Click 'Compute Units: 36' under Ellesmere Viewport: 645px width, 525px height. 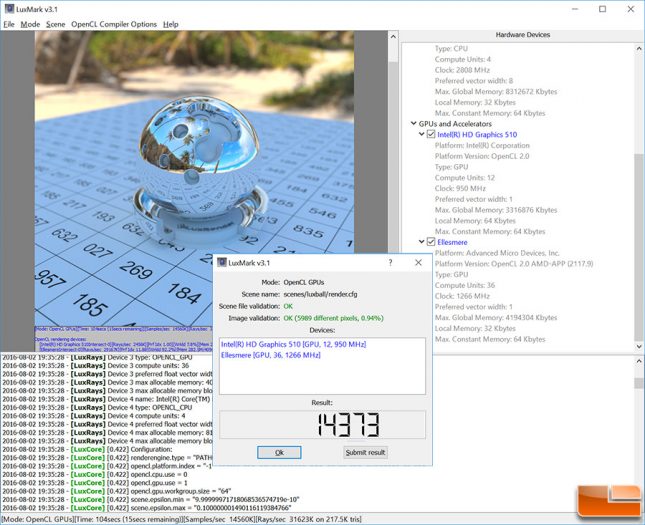465,285
